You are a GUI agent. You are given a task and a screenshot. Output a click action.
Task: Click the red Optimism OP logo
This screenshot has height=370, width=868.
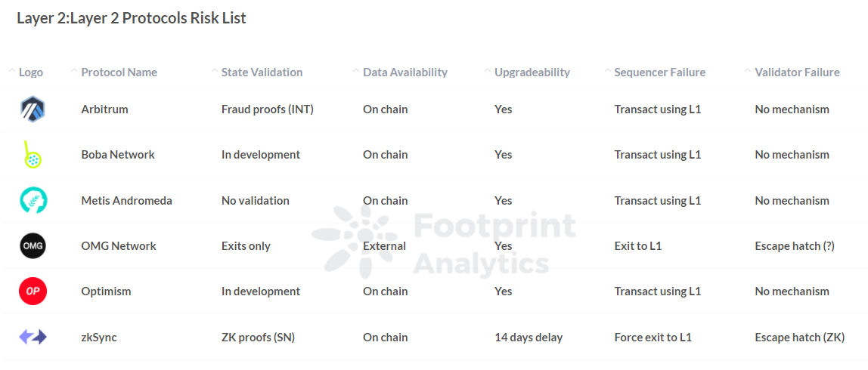pyautogui.click(x=33, y=291)
